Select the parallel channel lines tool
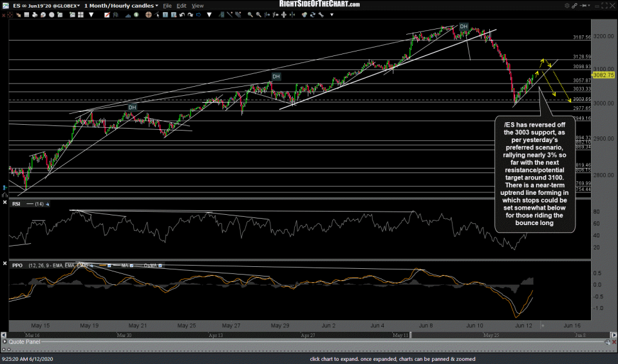Viewport: 618px width, 364px height. pyautogui.click(x=238, y=15)
